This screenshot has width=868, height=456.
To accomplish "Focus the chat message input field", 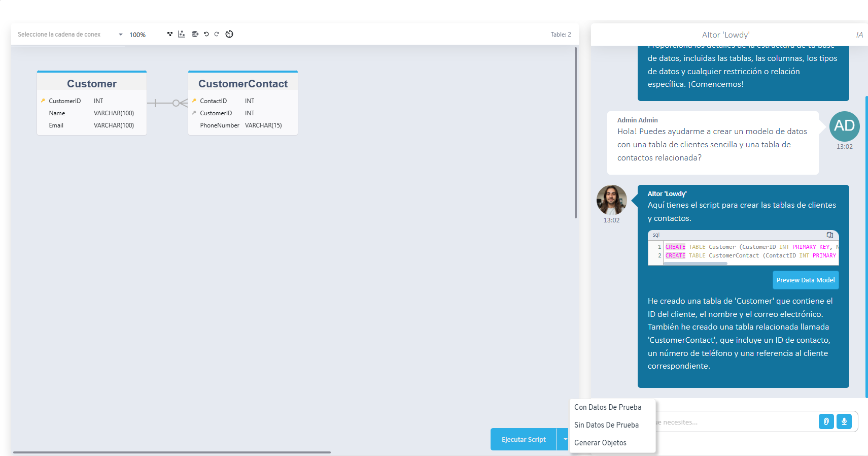I will [736, 422].
